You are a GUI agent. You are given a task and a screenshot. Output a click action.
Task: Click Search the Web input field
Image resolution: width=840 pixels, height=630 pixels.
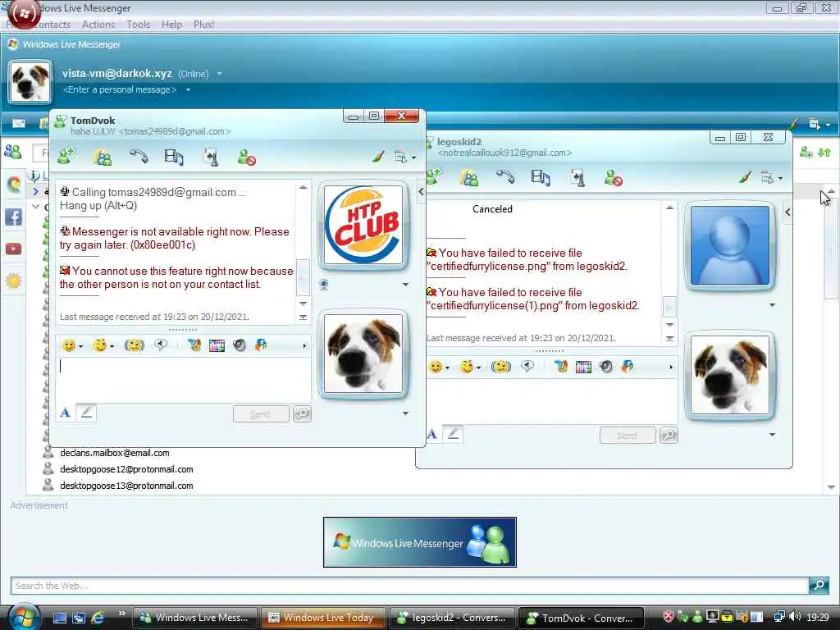tap(409, 586)
